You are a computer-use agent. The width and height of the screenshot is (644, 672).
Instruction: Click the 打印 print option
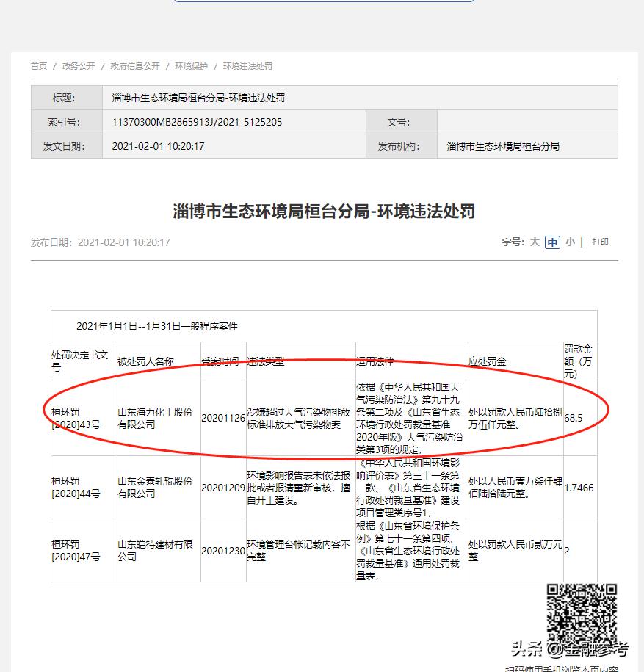point(599,241)
